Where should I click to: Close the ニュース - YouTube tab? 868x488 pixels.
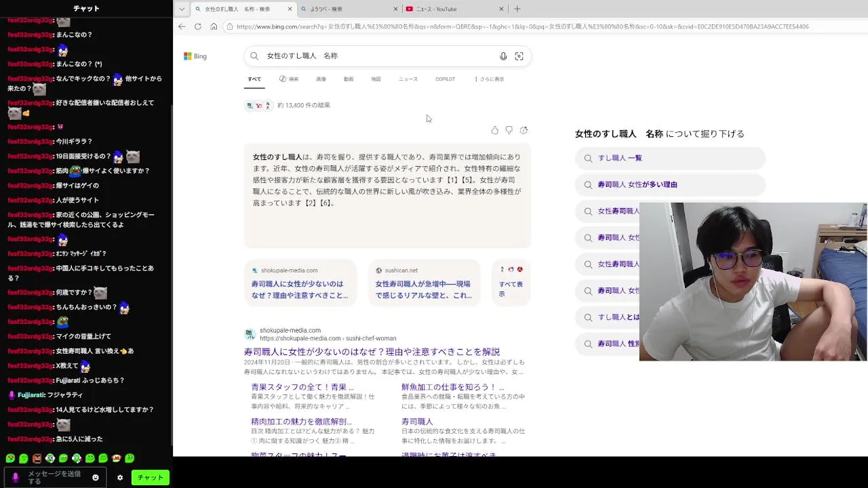point(501,9)
